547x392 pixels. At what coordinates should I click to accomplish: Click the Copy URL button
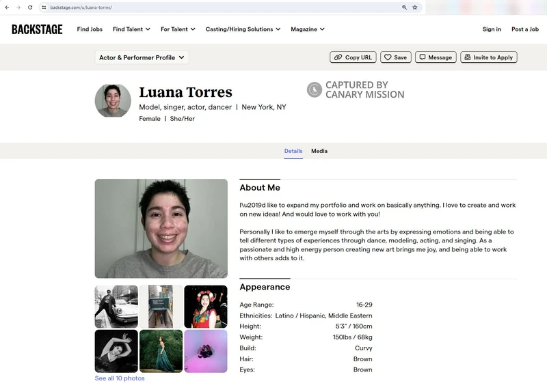(x=353, y=57)
